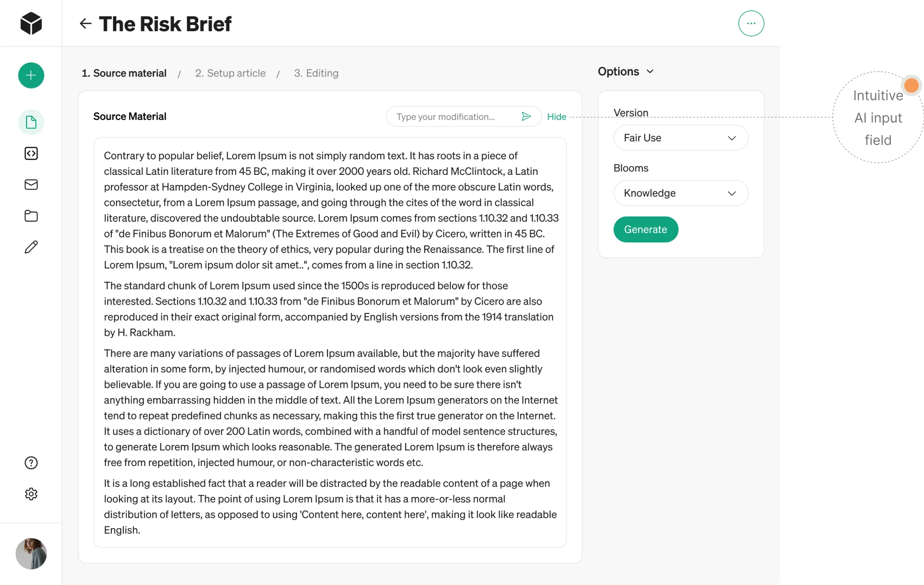The width and height of the screenshot is (924, 585).
Task: Click the email sidebar icon
Action: pos(30,185)
